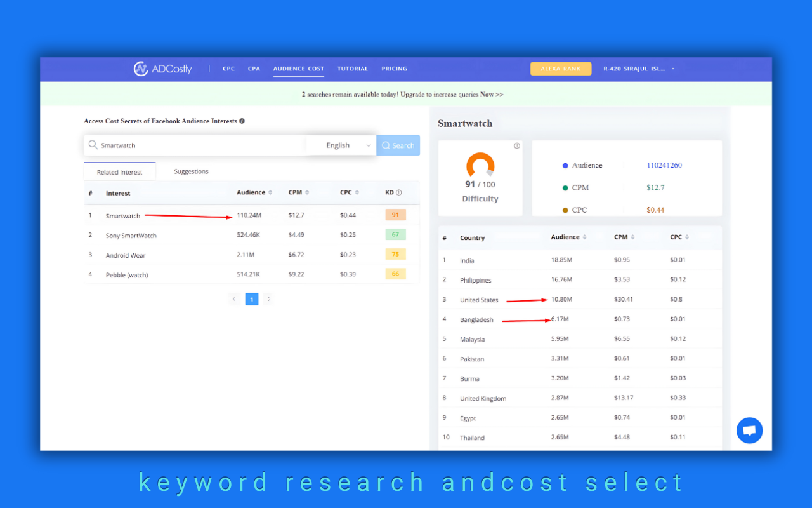Go to next page arrow in pagination
The image size is (812, 508).
tap(269, 299)
